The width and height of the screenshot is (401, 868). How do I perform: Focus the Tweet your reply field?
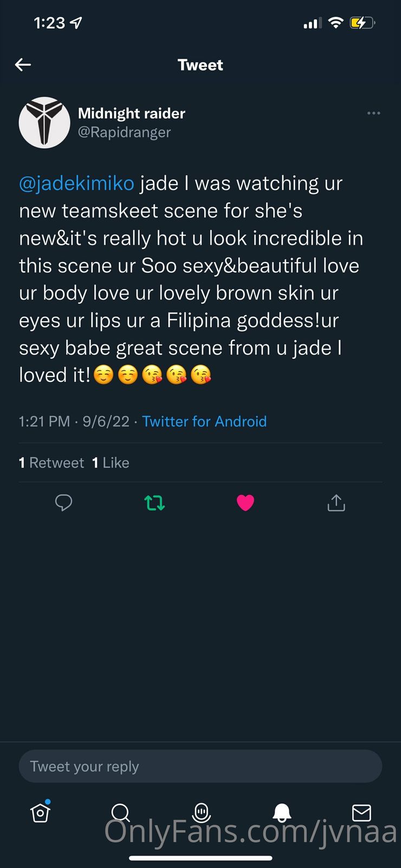200,766
